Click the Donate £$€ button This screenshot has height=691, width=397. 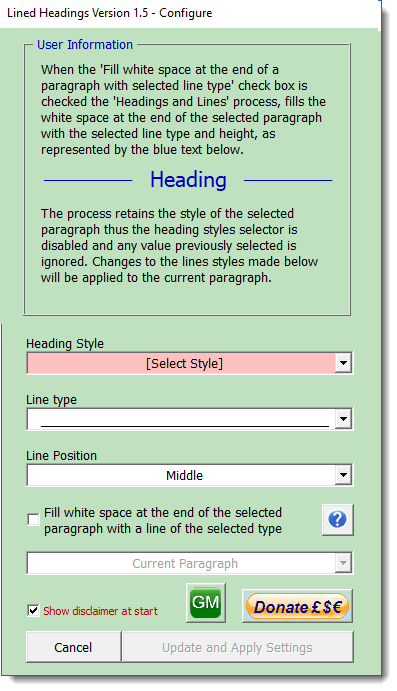pos(297,606)
